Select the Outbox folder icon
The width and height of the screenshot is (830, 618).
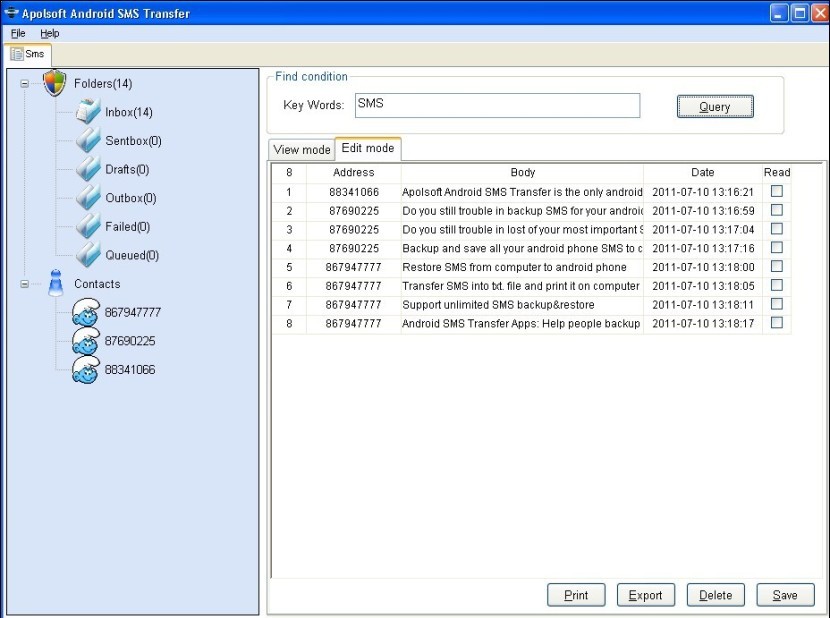(89, 198)
